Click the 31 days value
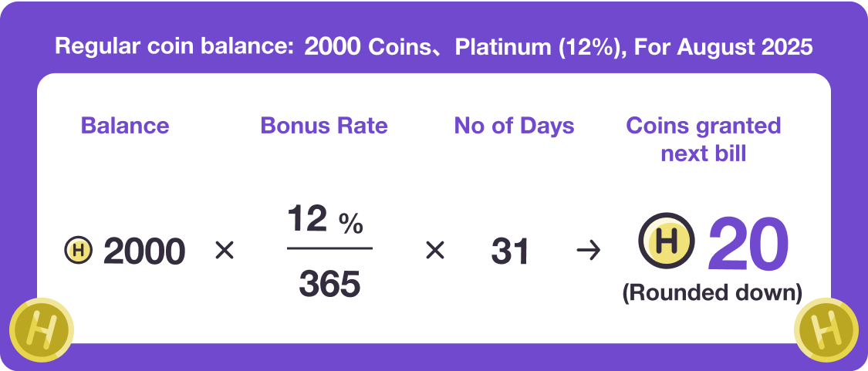Viewport: 868px width, 371px height. pyautogui.click(x=511, y=251)
